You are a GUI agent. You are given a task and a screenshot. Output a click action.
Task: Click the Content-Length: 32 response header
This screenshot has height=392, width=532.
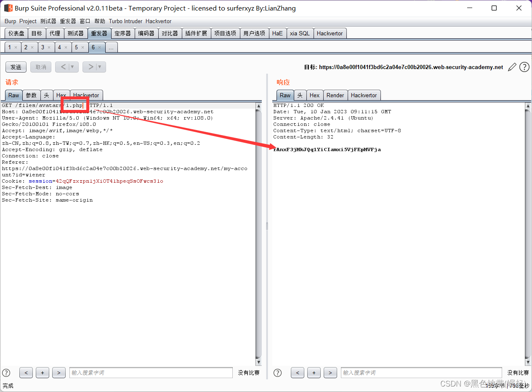303,137
